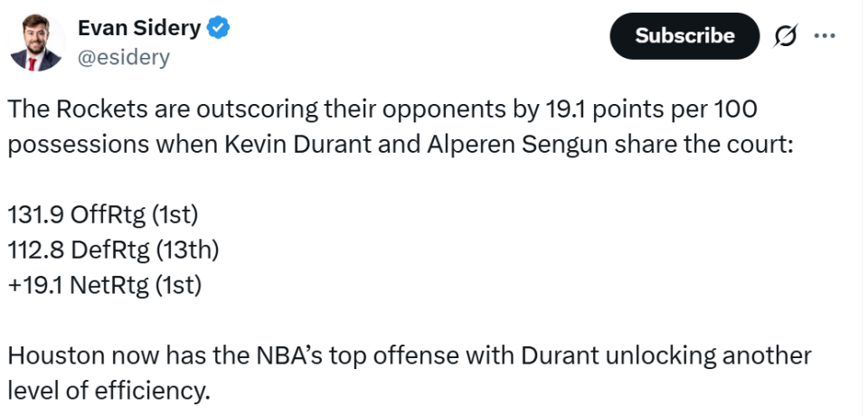Click Evan Sidery's profile avatar photo

coord(38,43)
